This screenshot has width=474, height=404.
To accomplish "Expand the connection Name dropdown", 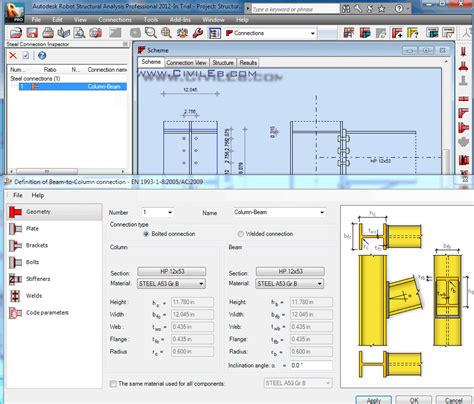I will point(322,212).
